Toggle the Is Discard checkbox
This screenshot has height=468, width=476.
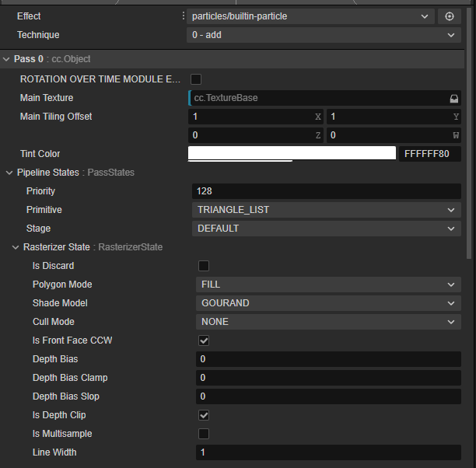(x=204, y=266)
